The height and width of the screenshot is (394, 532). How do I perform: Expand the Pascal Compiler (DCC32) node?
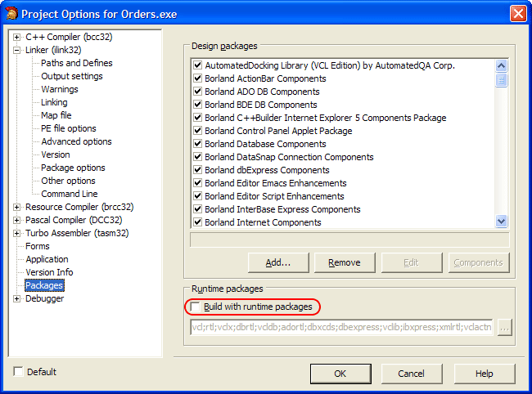pos(17,220)
